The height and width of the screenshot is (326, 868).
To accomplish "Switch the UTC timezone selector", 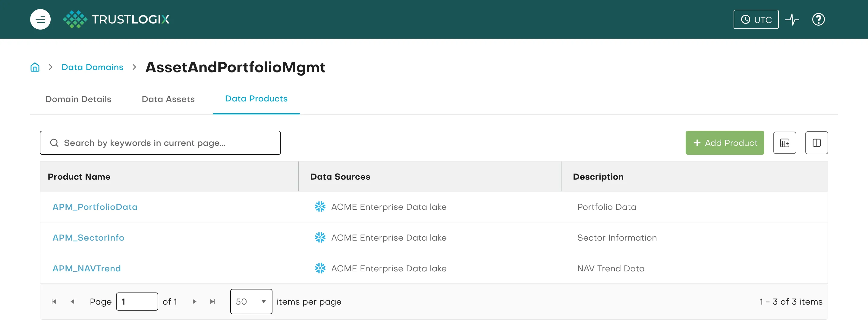I will (x=756, y=19).
